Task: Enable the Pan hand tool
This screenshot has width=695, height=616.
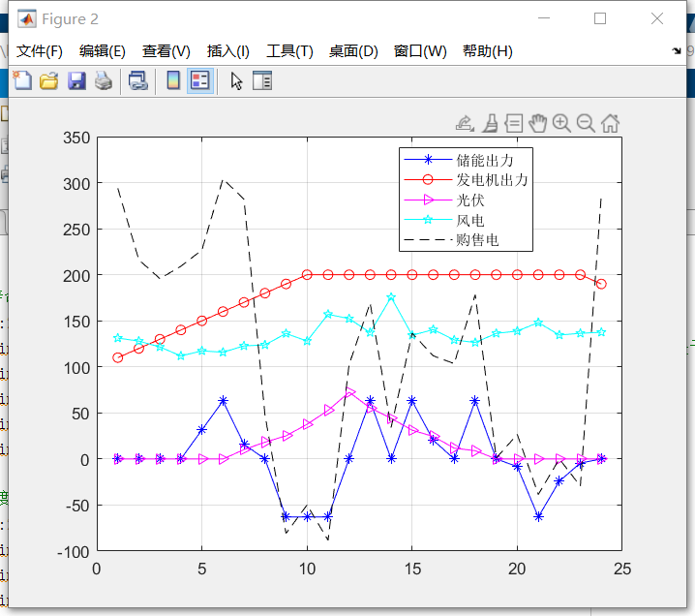Action: [538, 123]
